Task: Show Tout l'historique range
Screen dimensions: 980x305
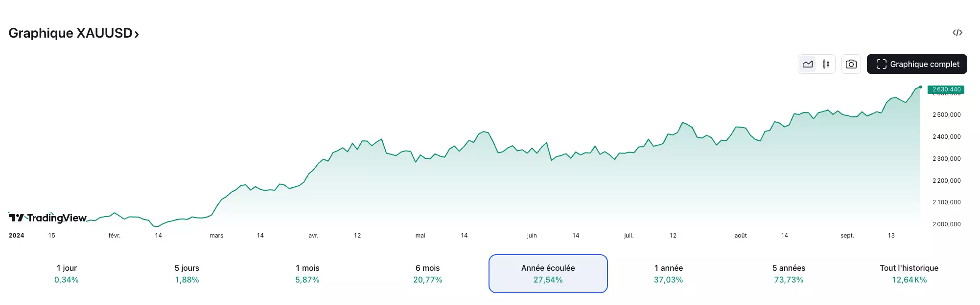Action: click(x=909, y=274)
